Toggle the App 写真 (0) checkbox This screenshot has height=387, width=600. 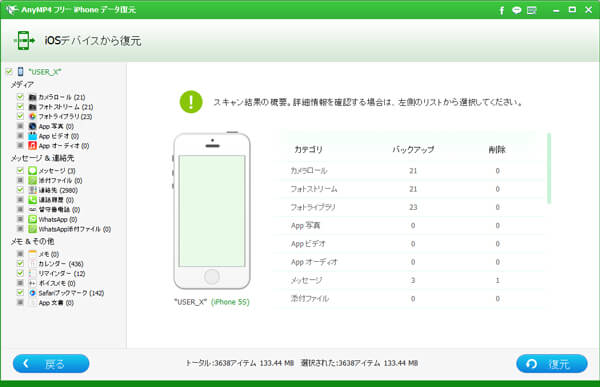pyautogui.click(x=20, y=126)
